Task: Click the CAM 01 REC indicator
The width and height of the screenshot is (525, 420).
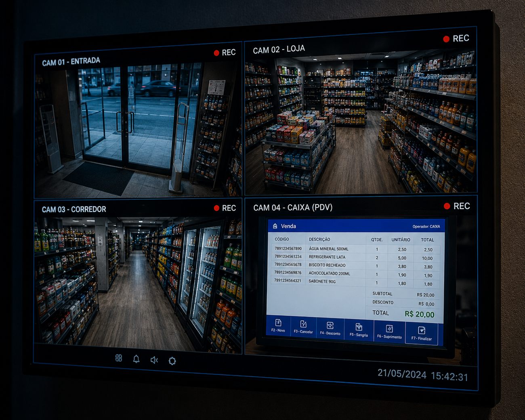Action: (225, 52)
